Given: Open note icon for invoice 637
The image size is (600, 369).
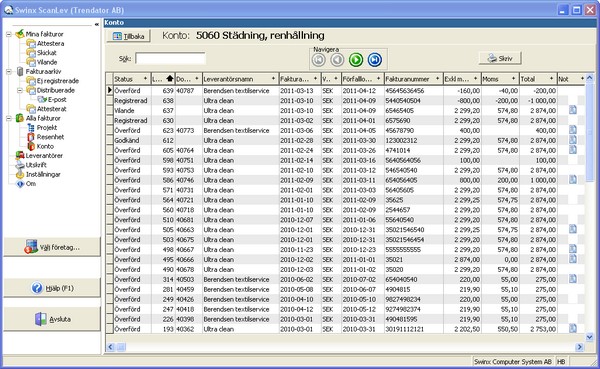Looking at the screenshot, I should pyautogui.click(x=572, y=110).
